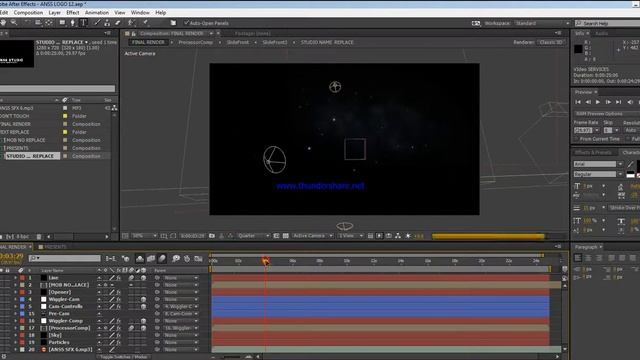
Task: Toggle 3D switch on Wiggler-Comp layer
Action: point(144,321)
